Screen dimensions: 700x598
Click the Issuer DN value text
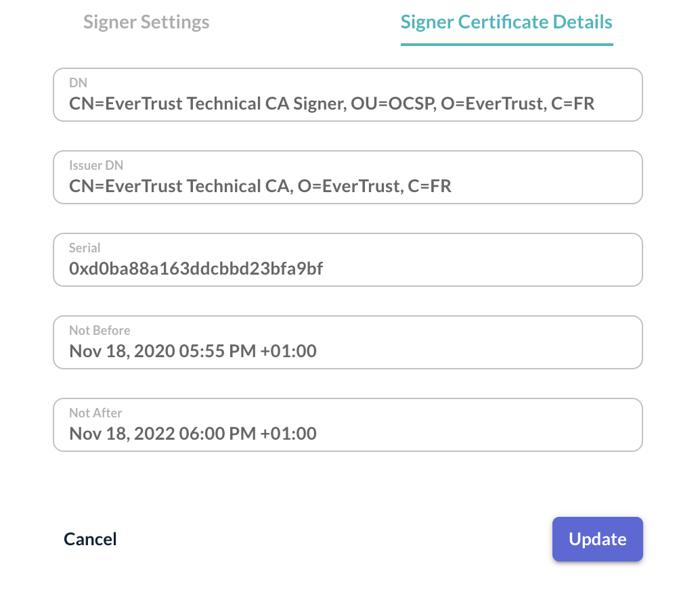click(x=259, y=185)
